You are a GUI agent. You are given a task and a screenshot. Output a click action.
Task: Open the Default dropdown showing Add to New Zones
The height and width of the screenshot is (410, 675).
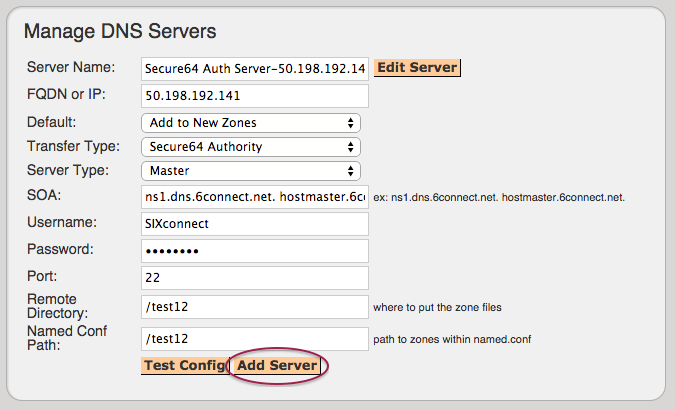point(251,123)
